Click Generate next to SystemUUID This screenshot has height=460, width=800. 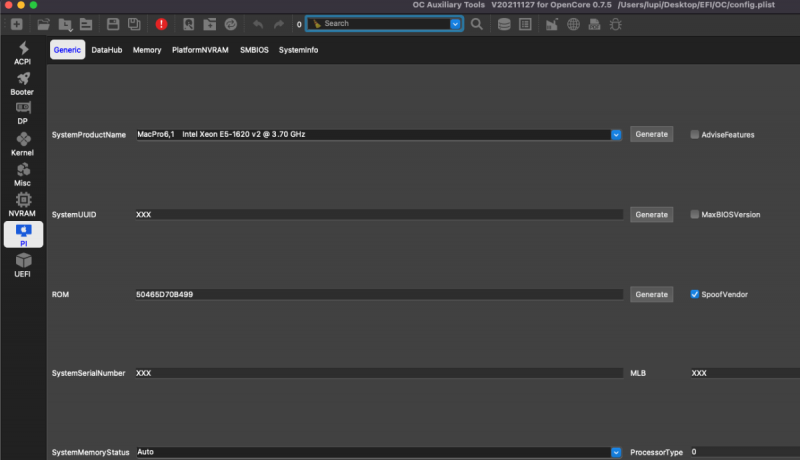[x=652, y=215]
